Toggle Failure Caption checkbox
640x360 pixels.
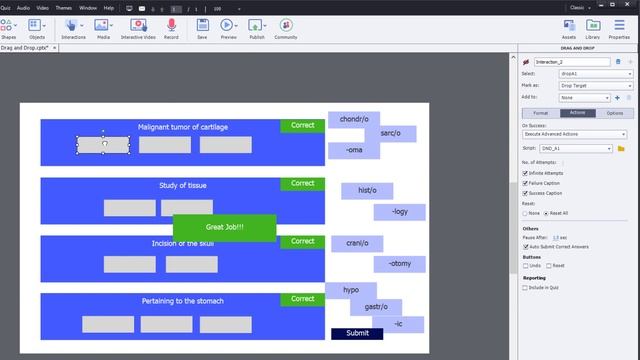click(525, 183)
